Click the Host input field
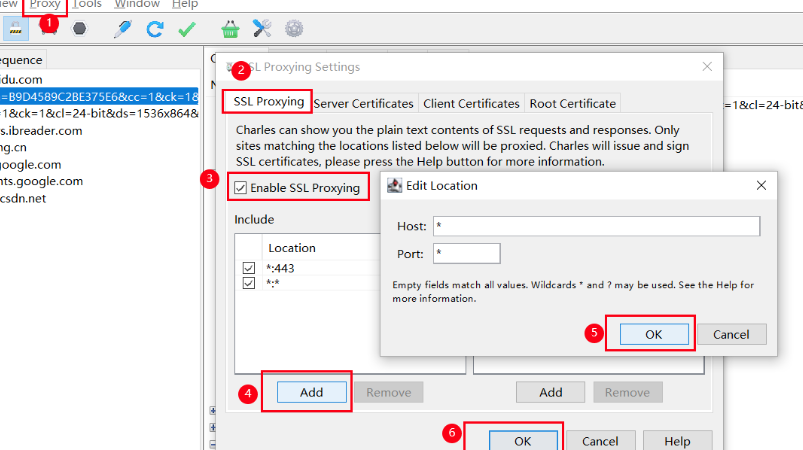Viewport: 803px width, 450px height. [597, 226]
